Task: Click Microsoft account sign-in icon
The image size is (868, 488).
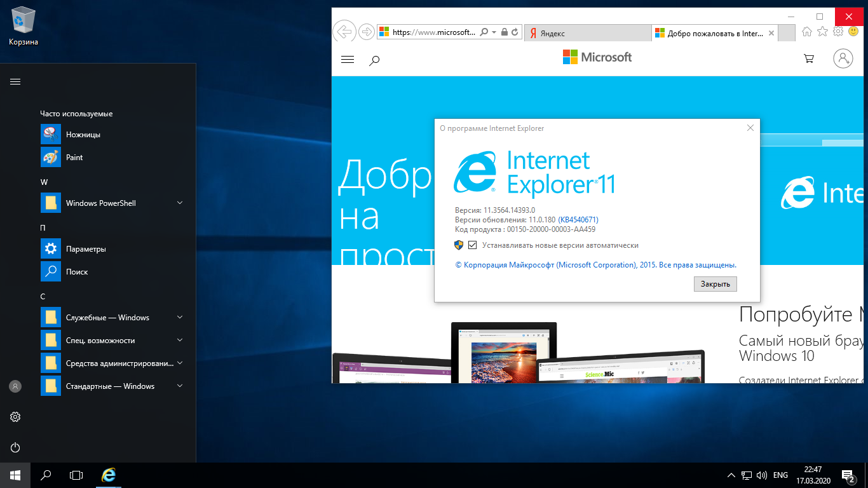Action: coord(843,59)
